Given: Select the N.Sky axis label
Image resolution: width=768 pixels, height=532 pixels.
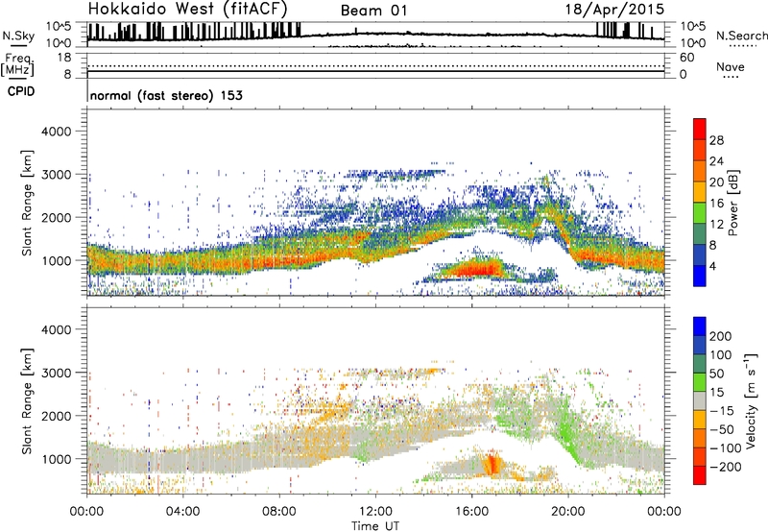Looking at the screenshot, I should pos(18,36).
